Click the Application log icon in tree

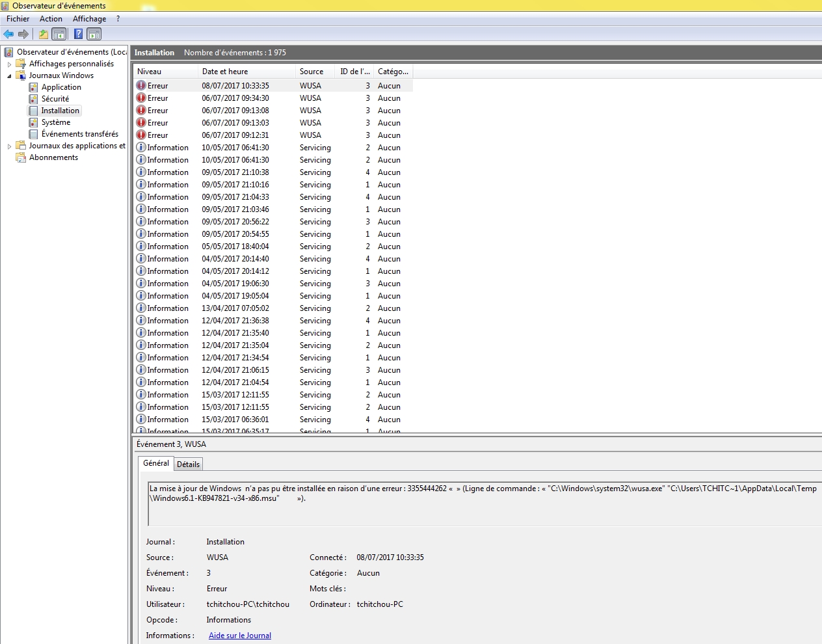(33, 87)
